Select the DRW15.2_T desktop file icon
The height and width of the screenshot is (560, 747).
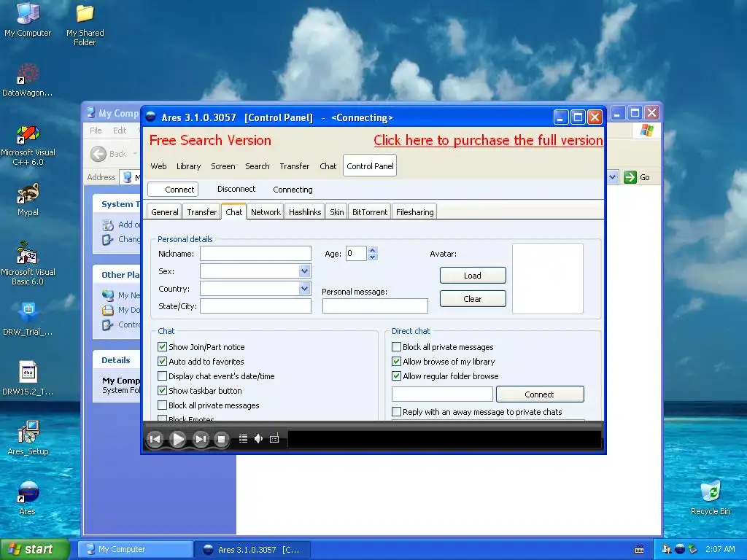click(28, 378)
